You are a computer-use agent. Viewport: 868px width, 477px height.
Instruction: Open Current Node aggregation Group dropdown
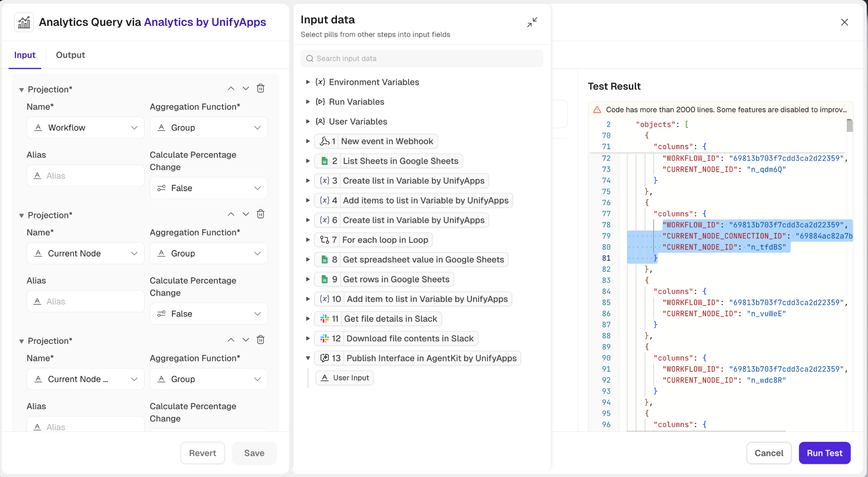tap(209, 254)
